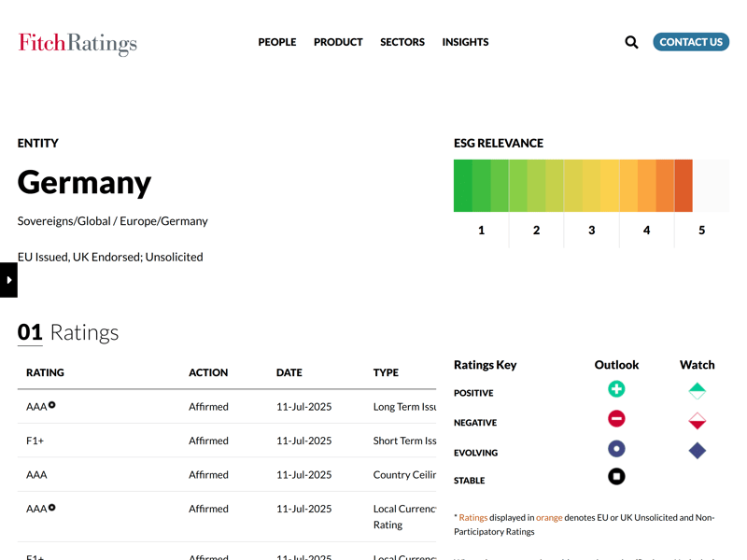Click the Evolving outlook circle icon
The image size is (747, 560).
[616, 449]
